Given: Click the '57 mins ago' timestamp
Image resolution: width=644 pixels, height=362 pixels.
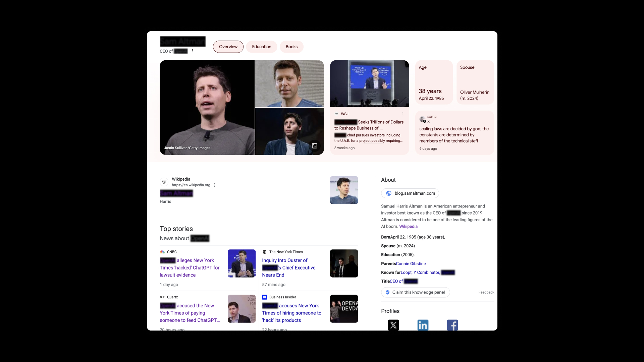Looking at the screenshot, I should pyautogui.click(x=274, y=285).
